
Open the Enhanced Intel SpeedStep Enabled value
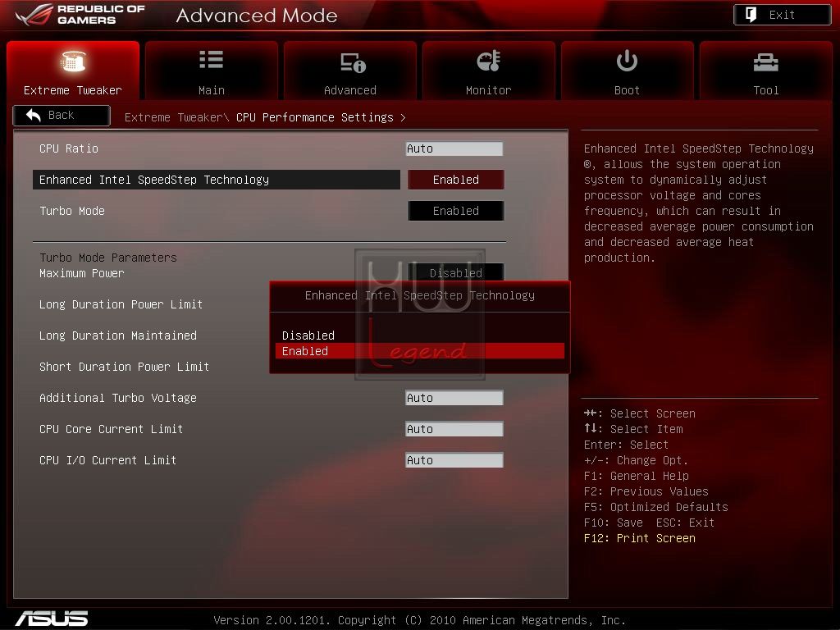[x=456, y=180]
